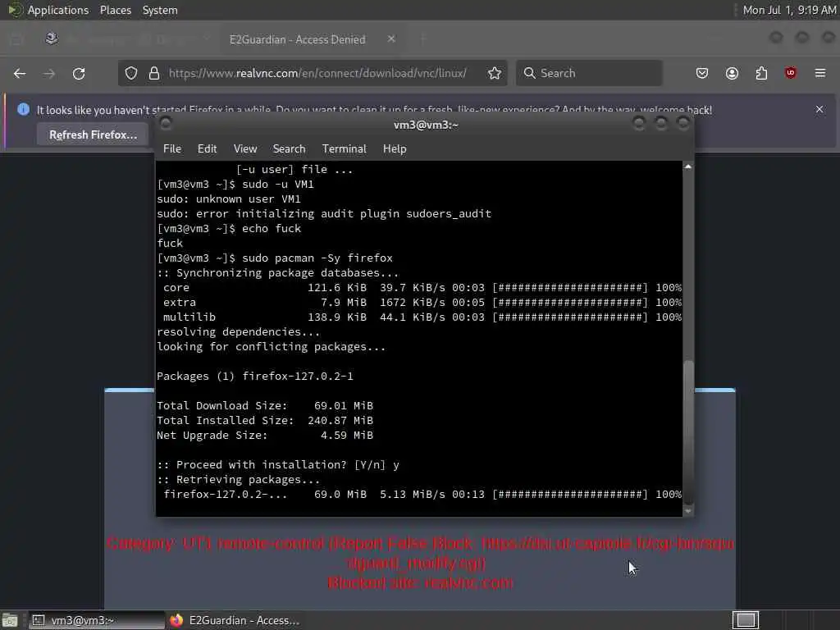Image resolution: width=840 pixels, height=630 pixels.
Task: Click the terminal vertical scrollbar thumb
Action: coord(688,433)
